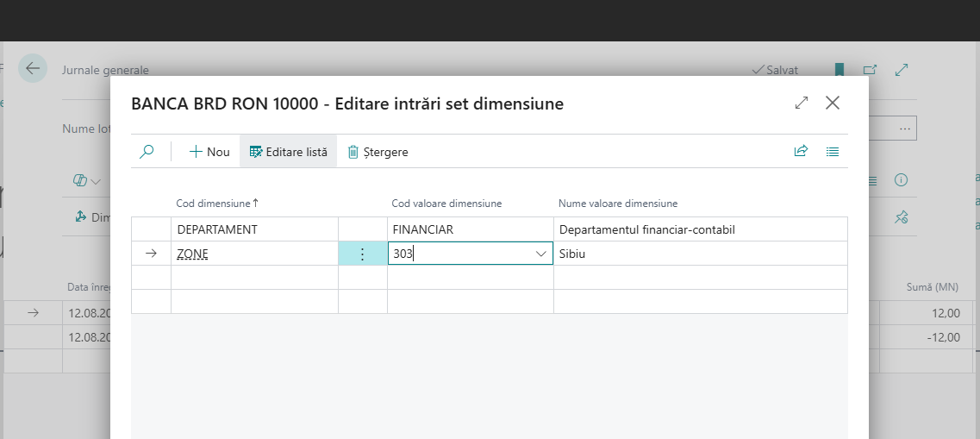Toggle the Editare listă mode
This screenshot has height=439, width=980.
point(288,151)
